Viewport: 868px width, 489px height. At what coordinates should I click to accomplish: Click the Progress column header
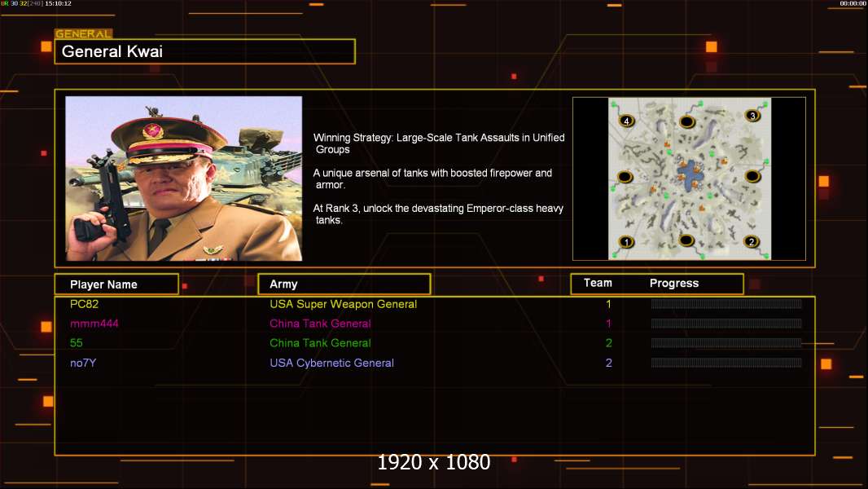pos(673,283)
